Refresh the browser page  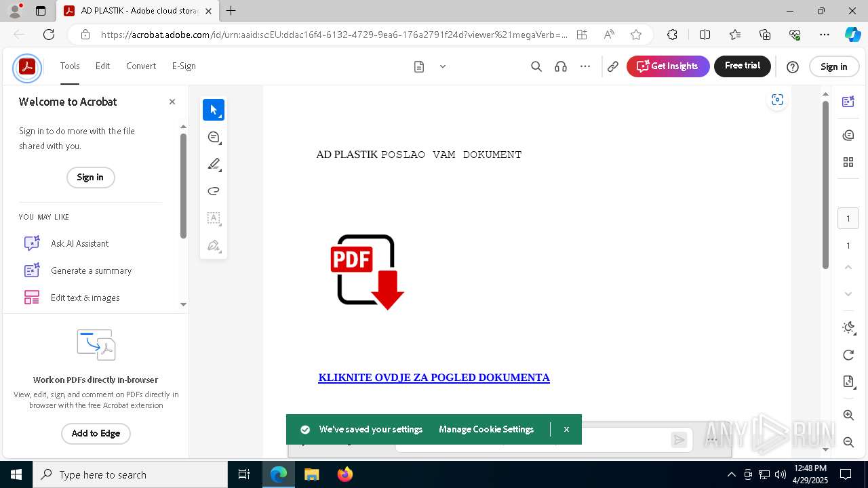pos(49,35)
